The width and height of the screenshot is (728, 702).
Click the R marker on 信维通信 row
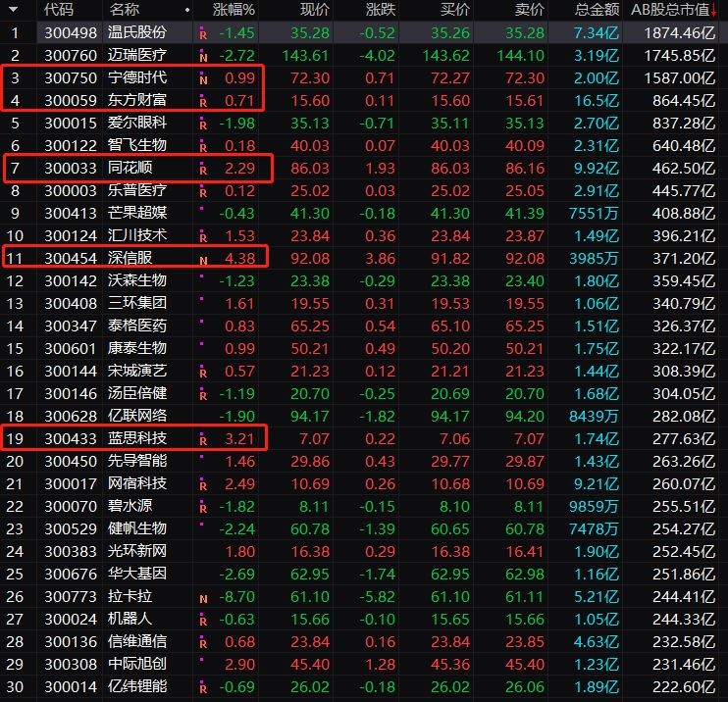pyautogui.click(x=203, y=644)
